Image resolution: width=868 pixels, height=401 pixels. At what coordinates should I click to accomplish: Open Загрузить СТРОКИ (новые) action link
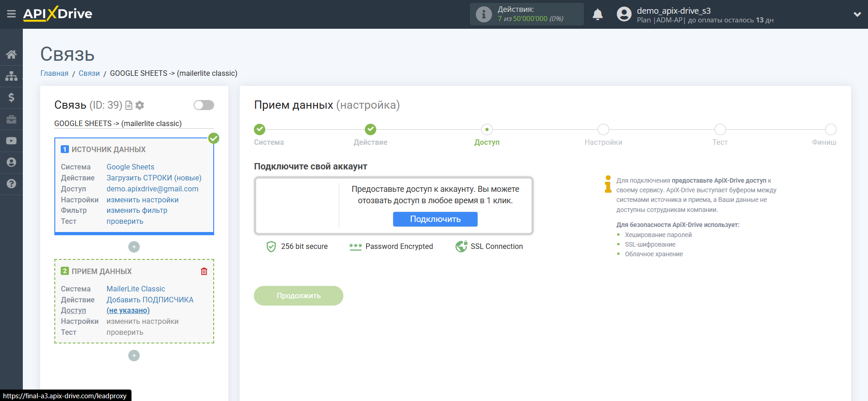coord(154,178)
